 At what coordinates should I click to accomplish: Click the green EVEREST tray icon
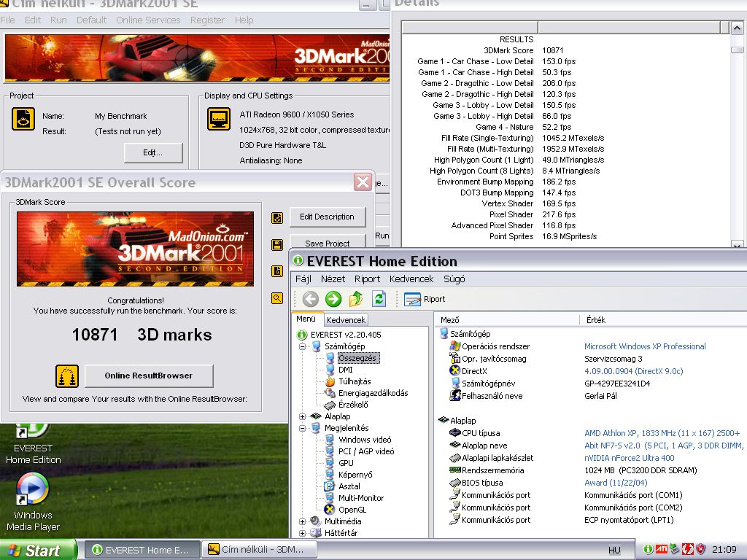coord(648,549)
